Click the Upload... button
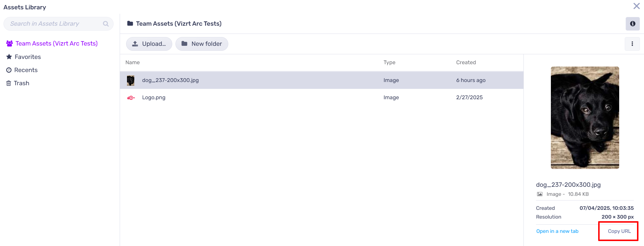644x246 pixels. [149, 44]
